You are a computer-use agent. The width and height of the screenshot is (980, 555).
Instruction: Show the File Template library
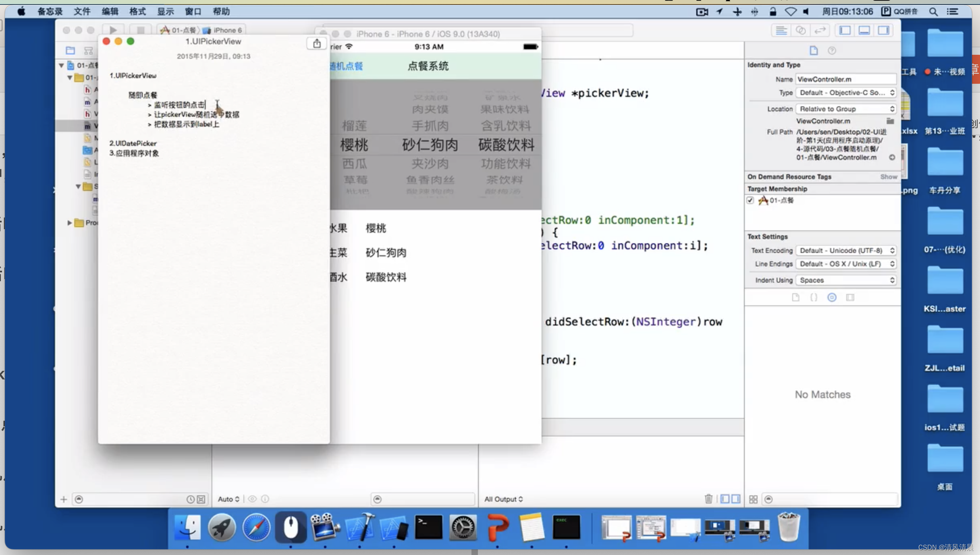click(x=795, y=297)
